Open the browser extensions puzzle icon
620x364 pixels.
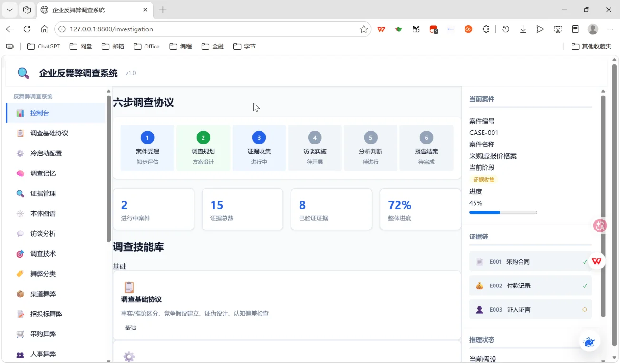point(486,29)
